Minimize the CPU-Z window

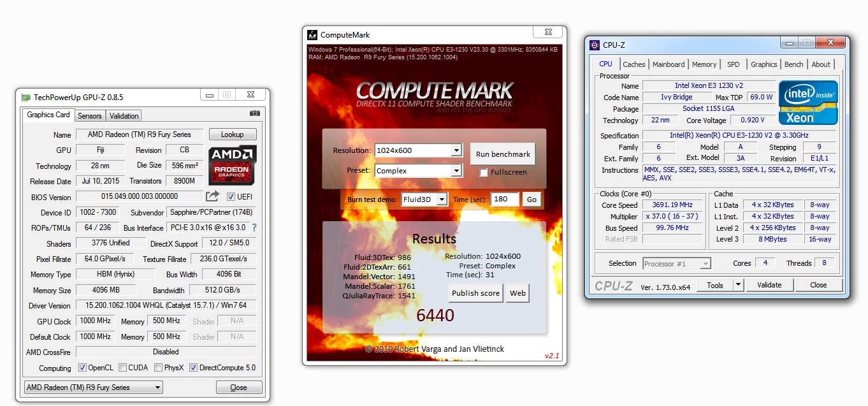click(x=789, y=42)
